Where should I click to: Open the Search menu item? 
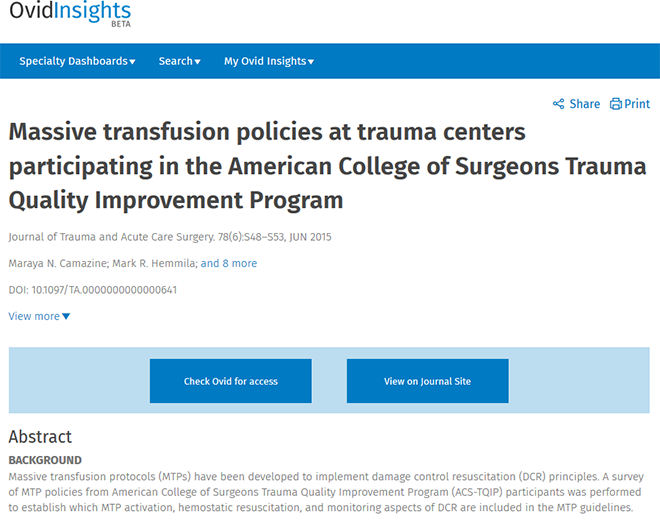coord(179,61)
